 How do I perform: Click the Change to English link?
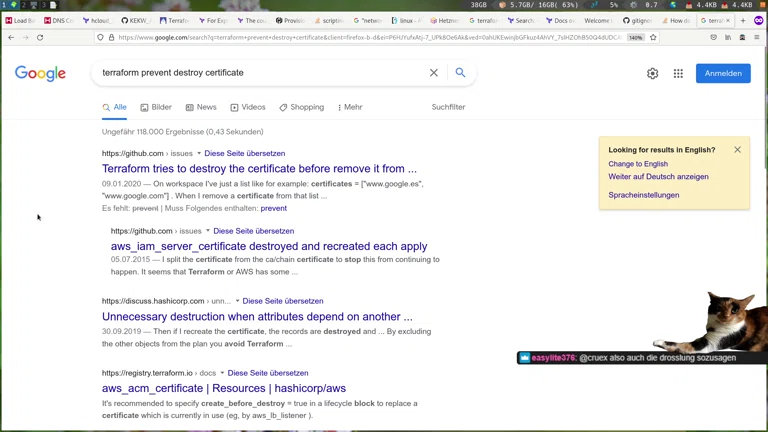tap(638, 164)
